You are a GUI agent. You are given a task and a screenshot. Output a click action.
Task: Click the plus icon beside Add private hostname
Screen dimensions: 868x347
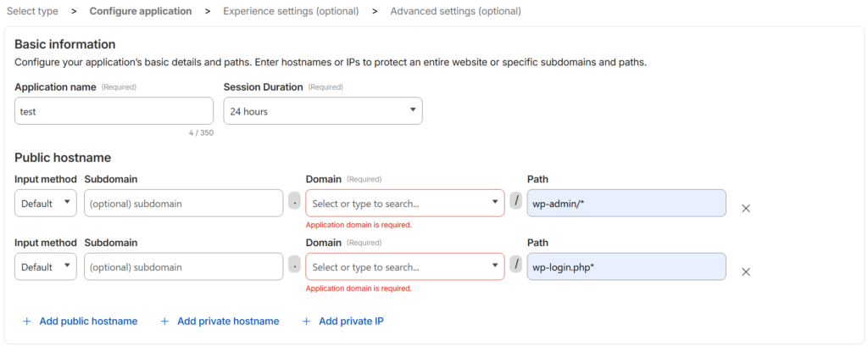164,322
